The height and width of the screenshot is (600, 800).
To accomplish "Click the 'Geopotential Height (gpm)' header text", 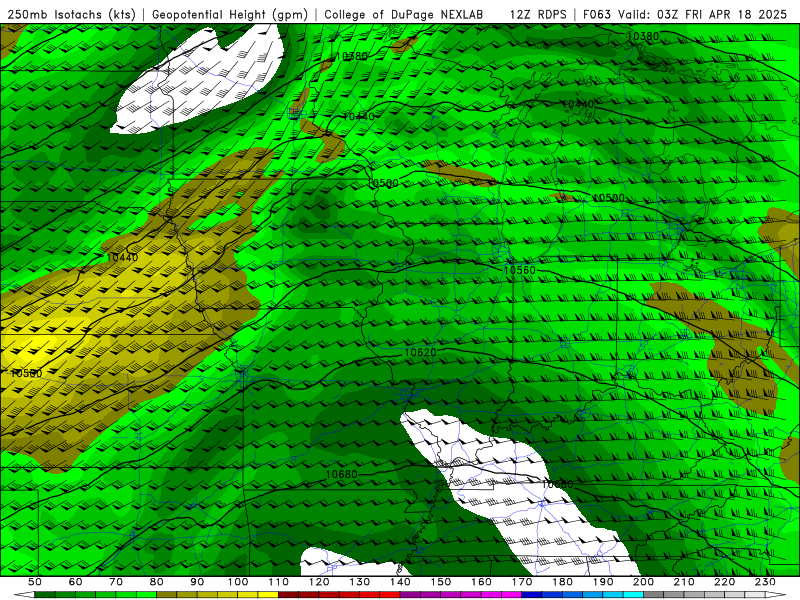I will [230, 14].
